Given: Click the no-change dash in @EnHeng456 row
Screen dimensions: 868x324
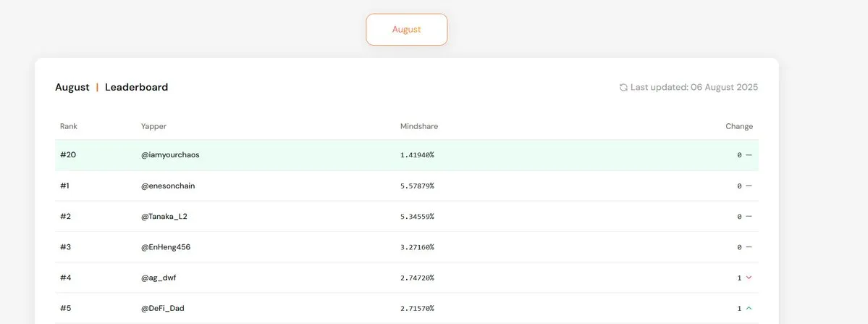Looking at the screenshot, I should coord(749,247).
